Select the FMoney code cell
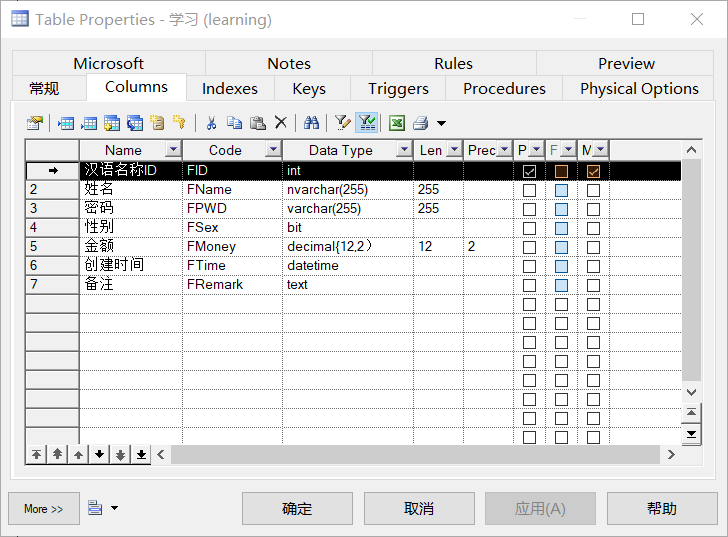This screenshot has height=537, width=728. 232,246
